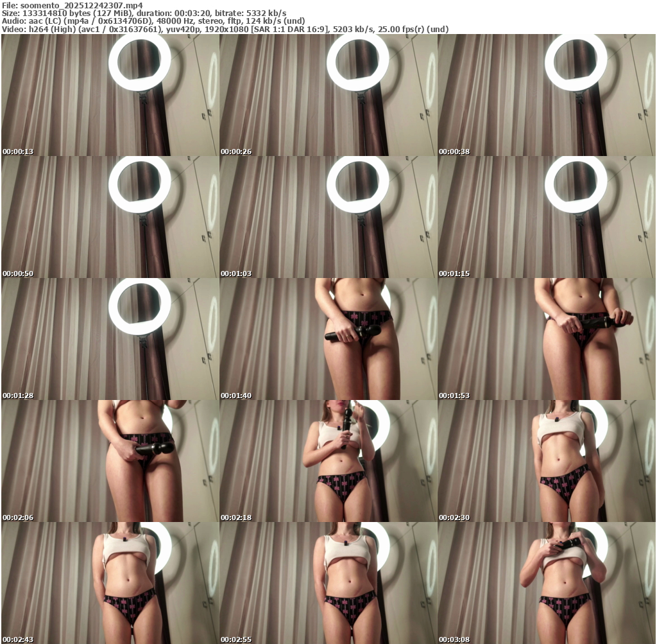Select the frame stamped 00:01:15
The height and width of the screenshot is (644, 657).
tap(547, 217)
